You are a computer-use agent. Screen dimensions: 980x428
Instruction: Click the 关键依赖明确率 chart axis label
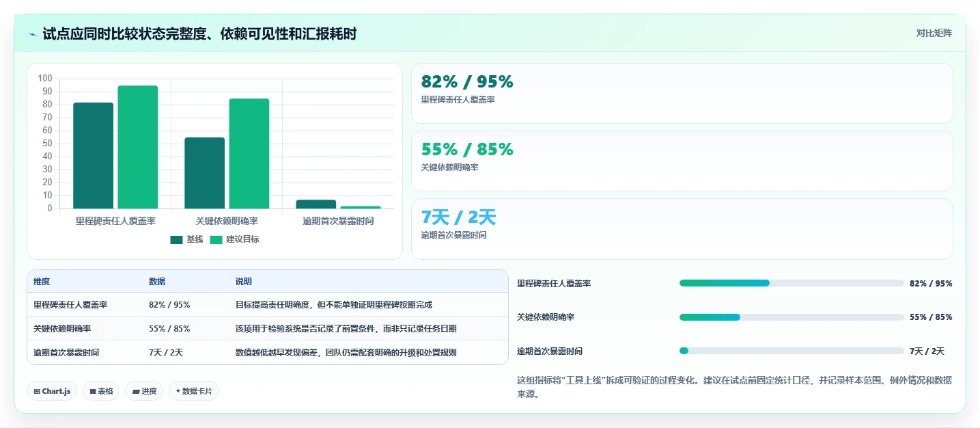click(227, 221)
